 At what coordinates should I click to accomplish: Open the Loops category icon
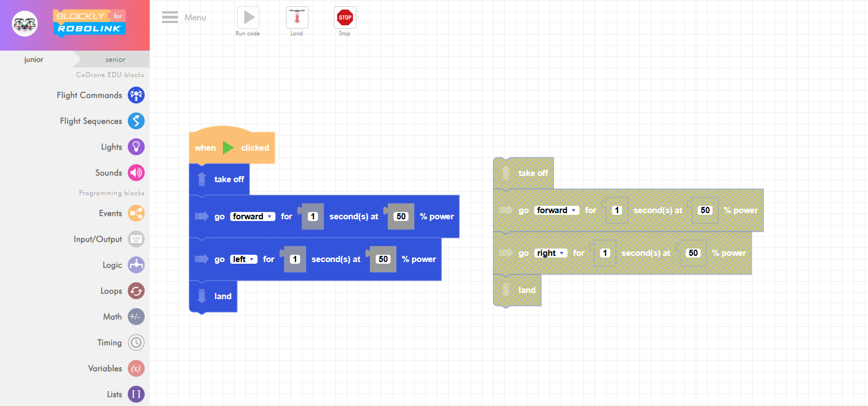point(136,291)
